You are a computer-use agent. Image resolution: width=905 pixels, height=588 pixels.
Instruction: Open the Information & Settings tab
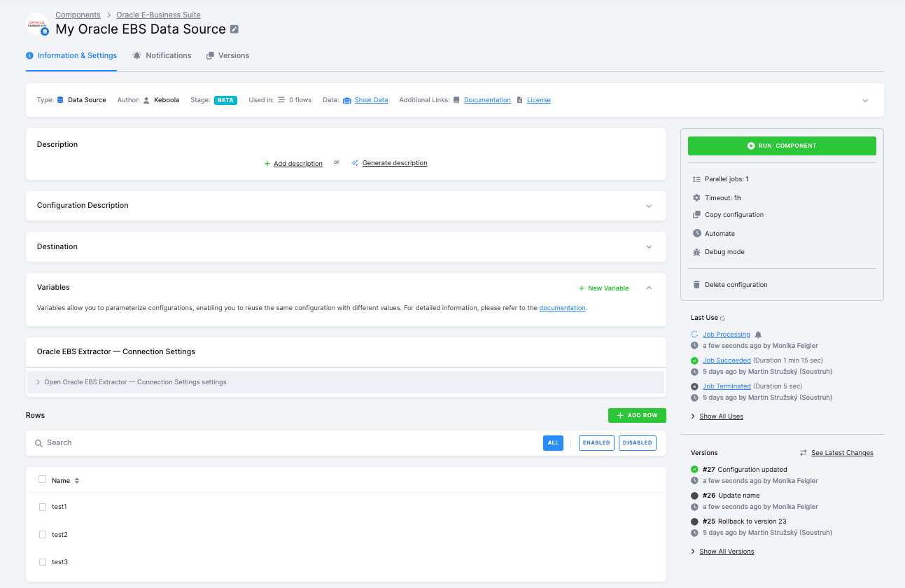(71, 55)
